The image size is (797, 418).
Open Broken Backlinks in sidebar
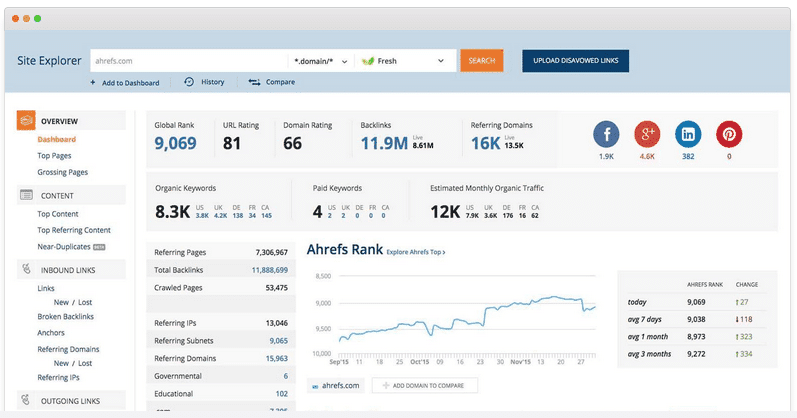[66, 317]
